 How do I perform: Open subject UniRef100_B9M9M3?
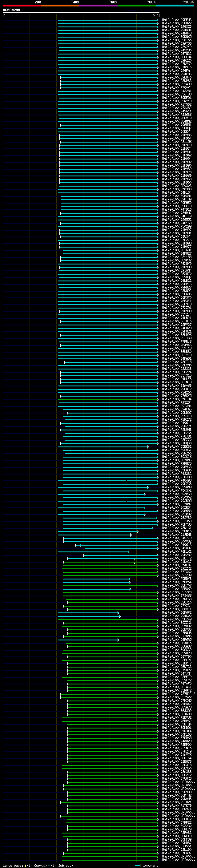coord(177,792)
